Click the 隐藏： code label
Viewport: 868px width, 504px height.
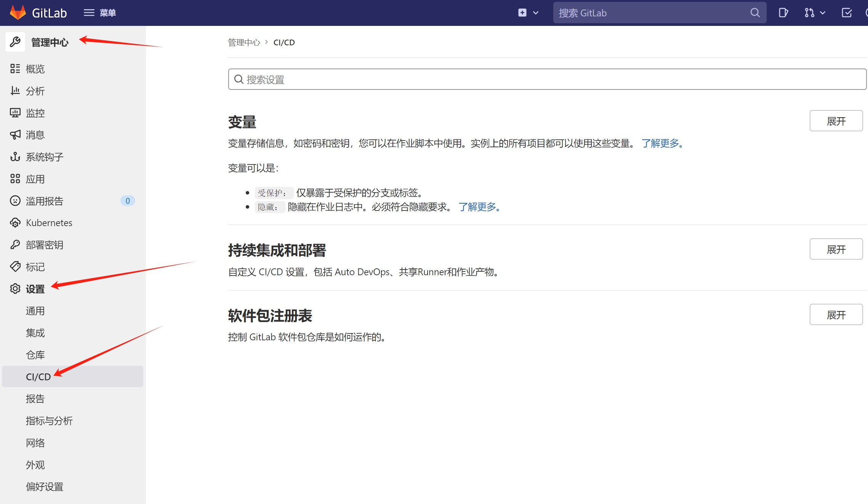(270, 207)
